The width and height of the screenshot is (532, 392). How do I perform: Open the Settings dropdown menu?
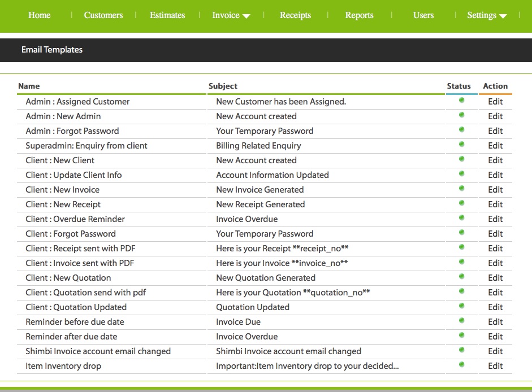click(486, 15)
